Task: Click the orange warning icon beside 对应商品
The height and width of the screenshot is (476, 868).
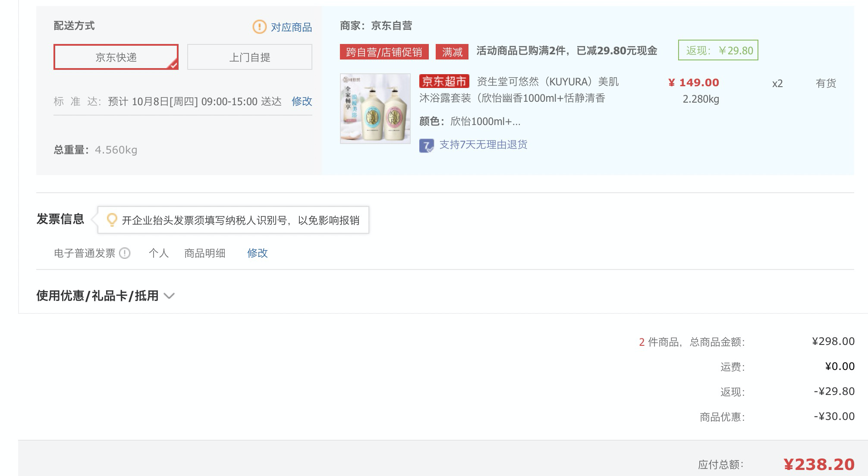Action: point(259,27)
